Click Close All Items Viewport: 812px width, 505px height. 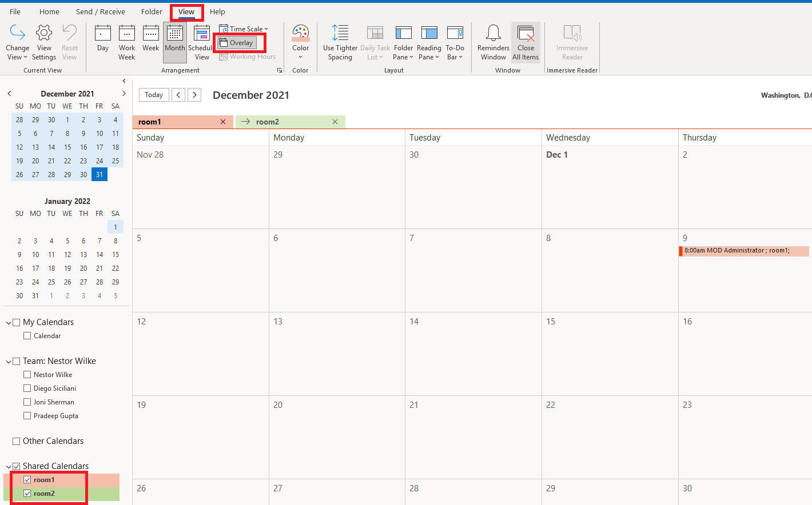525,41
